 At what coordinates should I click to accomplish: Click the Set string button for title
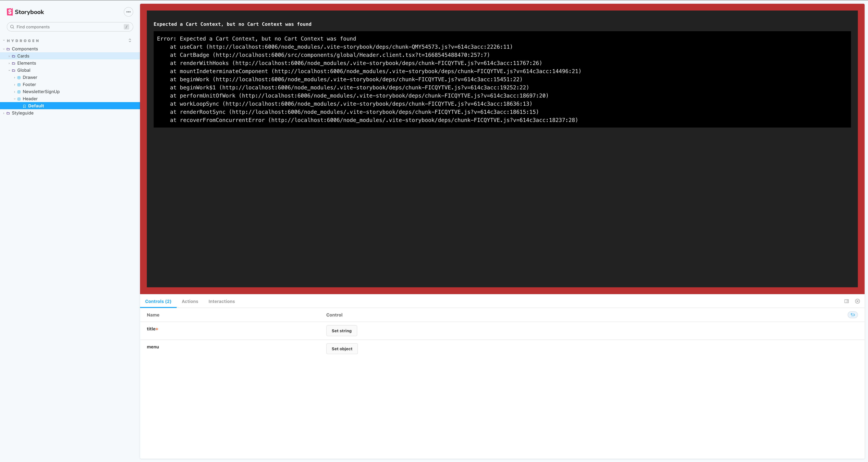pos(341,331)
